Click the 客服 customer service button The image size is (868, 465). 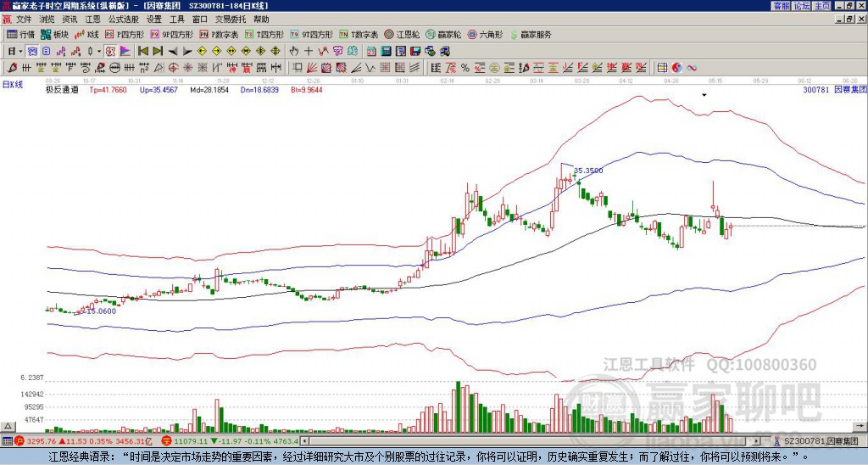[x=781, y=6]
